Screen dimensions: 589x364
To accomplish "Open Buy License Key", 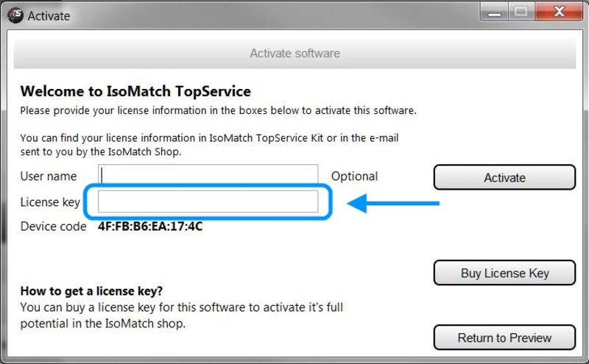I will pos(504,273).
